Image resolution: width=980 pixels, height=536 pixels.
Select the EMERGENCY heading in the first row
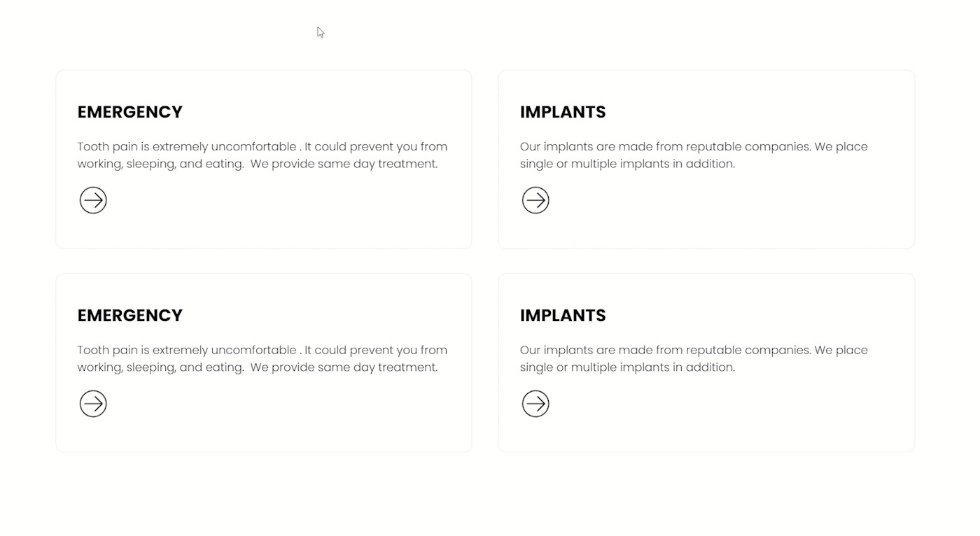(130, 112)
